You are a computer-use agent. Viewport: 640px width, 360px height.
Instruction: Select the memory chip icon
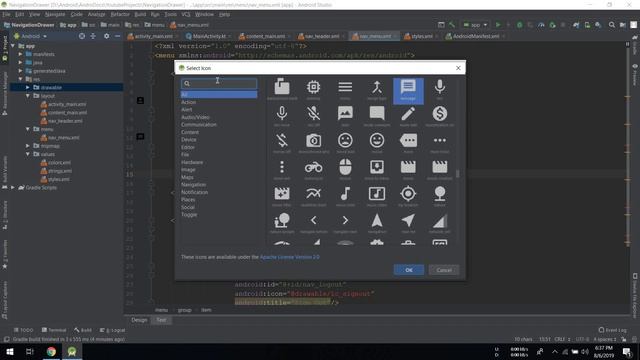tap(313, 87)
